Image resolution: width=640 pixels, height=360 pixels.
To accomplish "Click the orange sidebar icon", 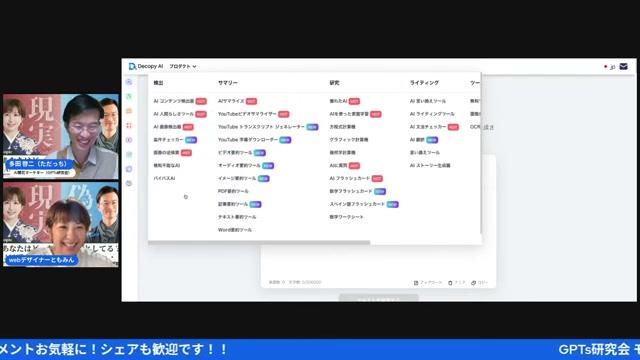I will click(x=129, y=111).
